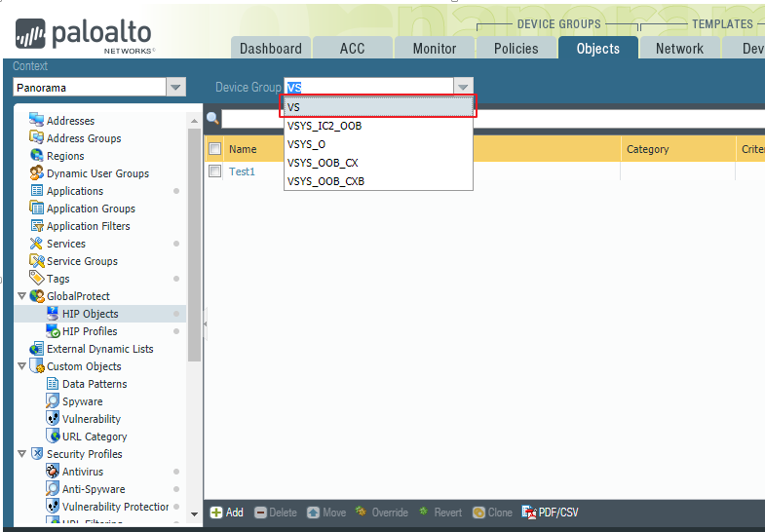765x532 pixels.
Task: Click the Override button
Action: pos(382,512)
